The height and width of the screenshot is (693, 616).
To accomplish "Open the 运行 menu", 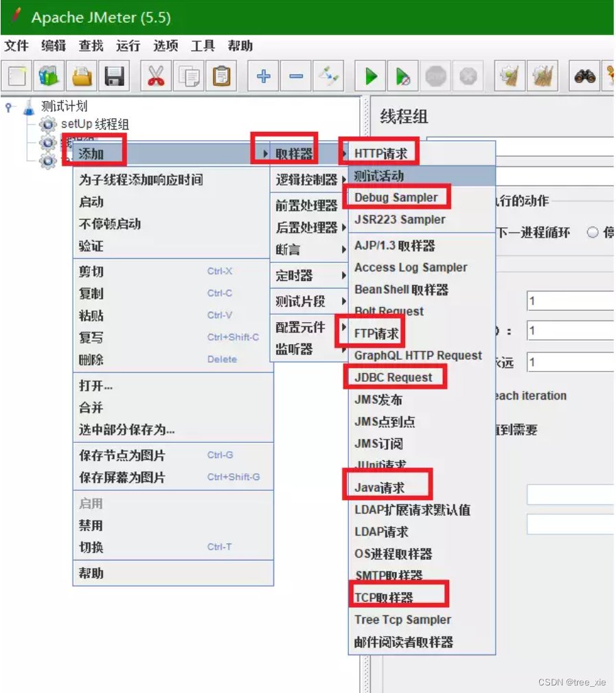I will [x=128, y=45].
